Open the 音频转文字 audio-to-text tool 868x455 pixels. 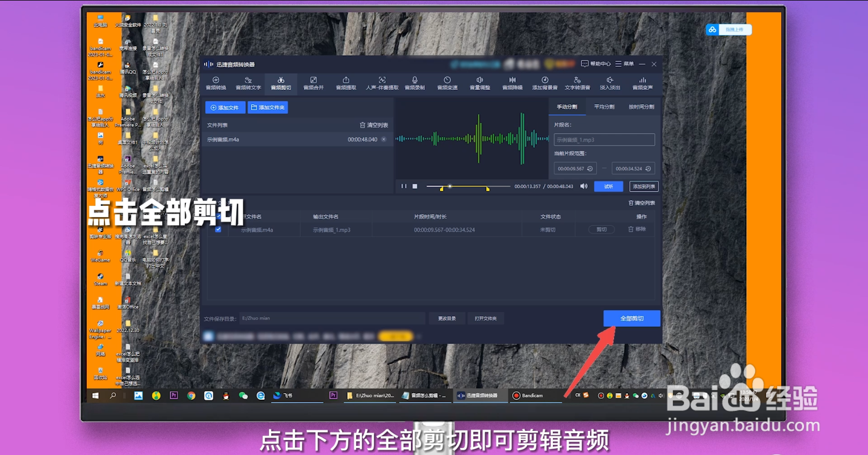[248, 83]
